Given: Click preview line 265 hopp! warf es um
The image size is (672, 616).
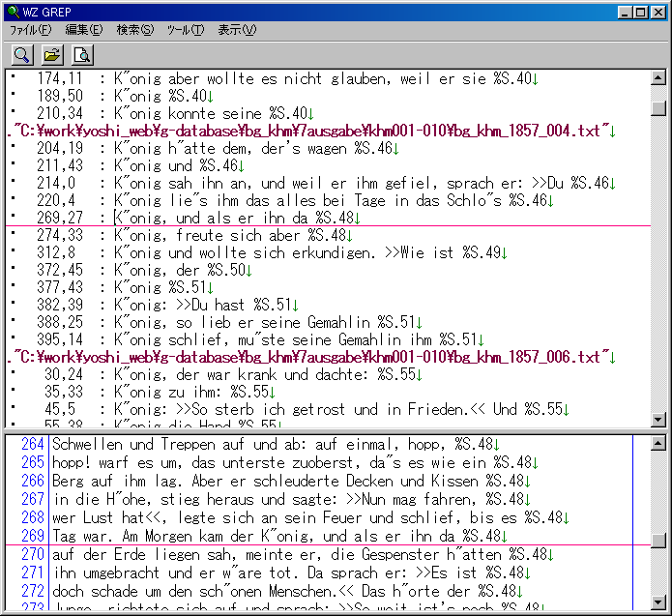Looking at the screenshot, I should (295, 462).
